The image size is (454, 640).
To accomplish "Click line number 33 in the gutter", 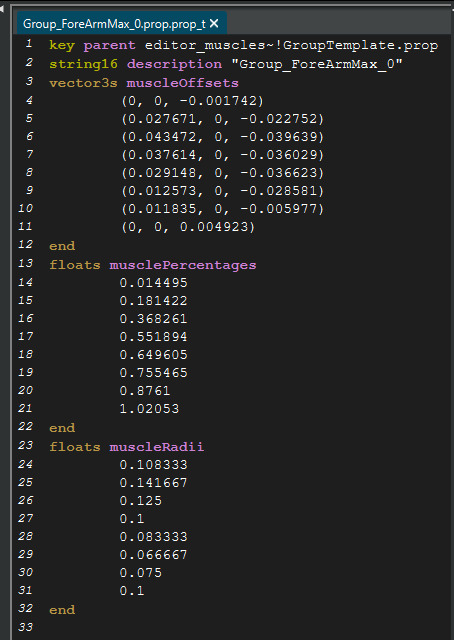I will coord(25,627).
